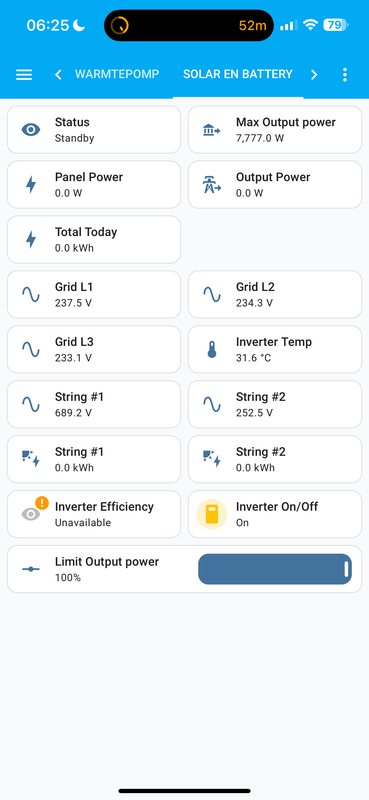
Task: Open the three-dot overflow menu
Action: 345,74
